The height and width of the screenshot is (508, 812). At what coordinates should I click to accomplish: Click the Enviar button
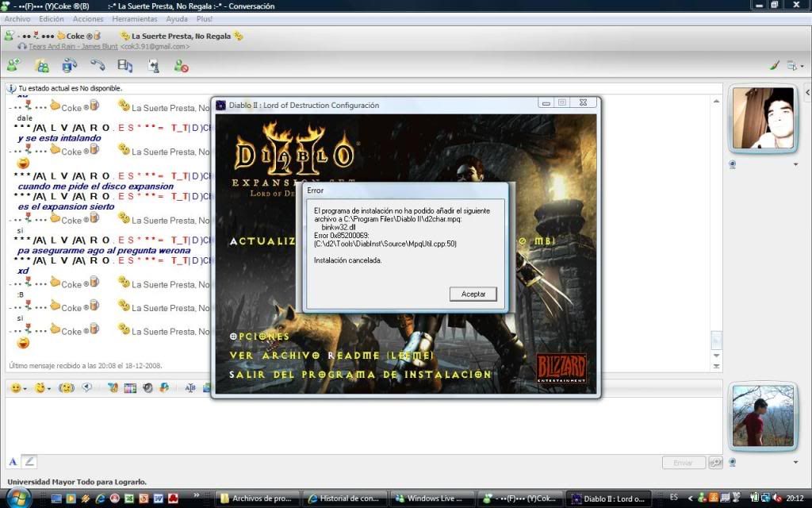tap(683, 463)
